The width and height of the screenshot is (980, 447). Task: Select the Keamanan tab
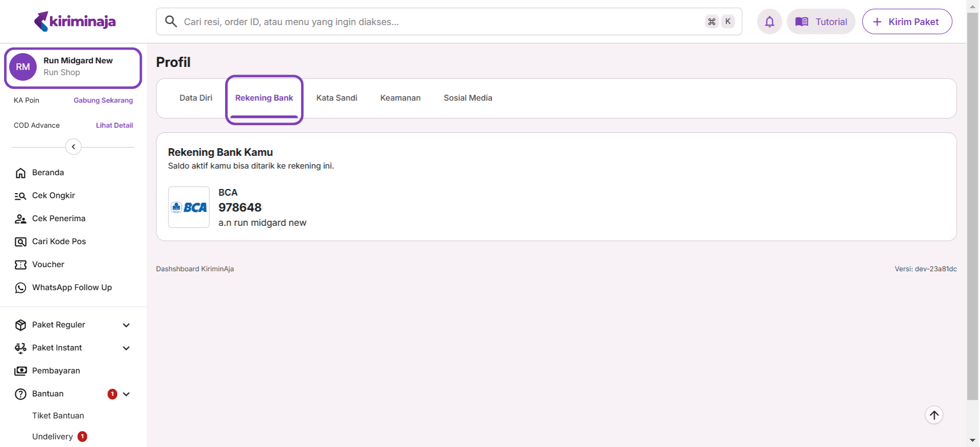(x=400, y=98)
